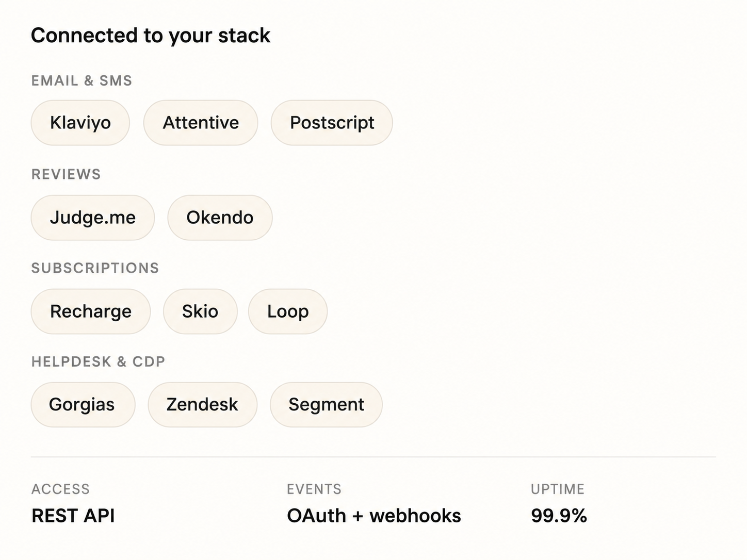Click the Loop subscriptions chip
The width and height of the screenshot is (747, 560).
click(288, 311)
